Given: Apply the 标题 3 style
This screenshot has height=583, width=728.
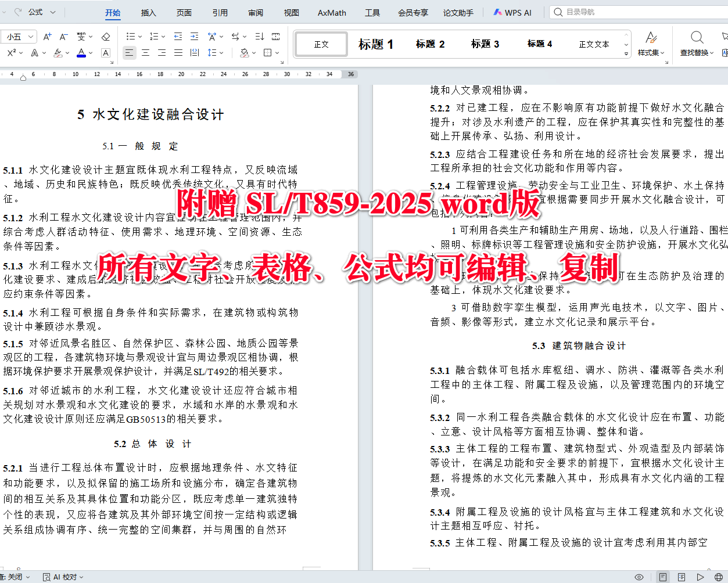Looking at the screenshot, I should point(485,44).
